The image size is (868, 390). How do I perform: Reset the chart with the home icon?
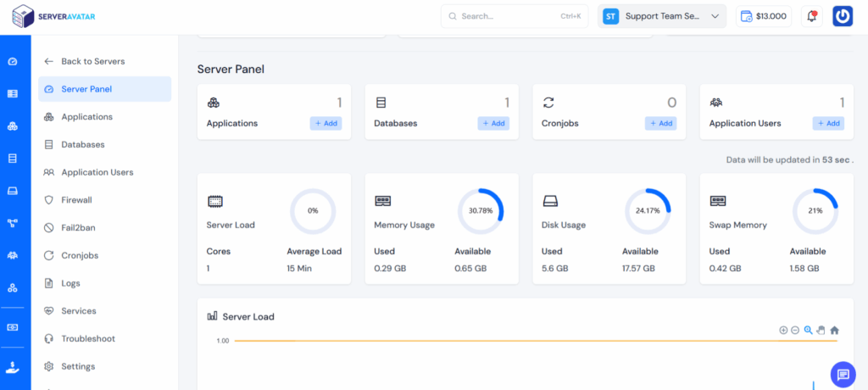834,330
